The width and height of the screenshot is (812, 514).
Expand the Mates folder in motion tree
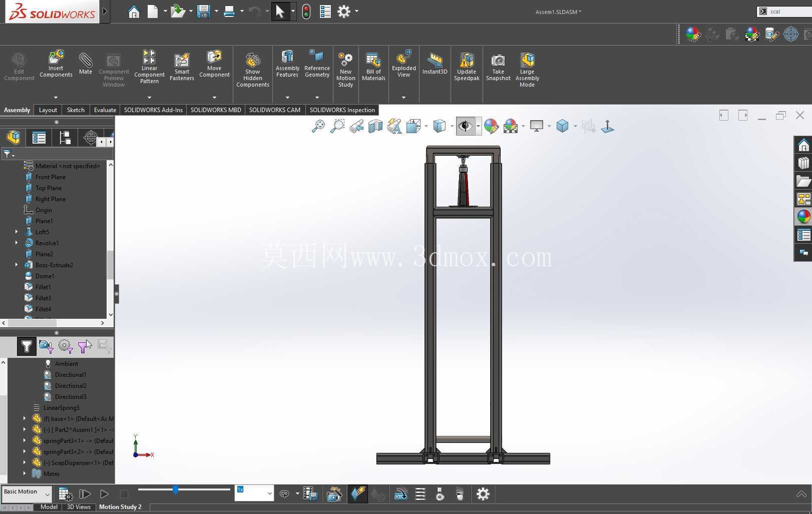coord(25,473)
